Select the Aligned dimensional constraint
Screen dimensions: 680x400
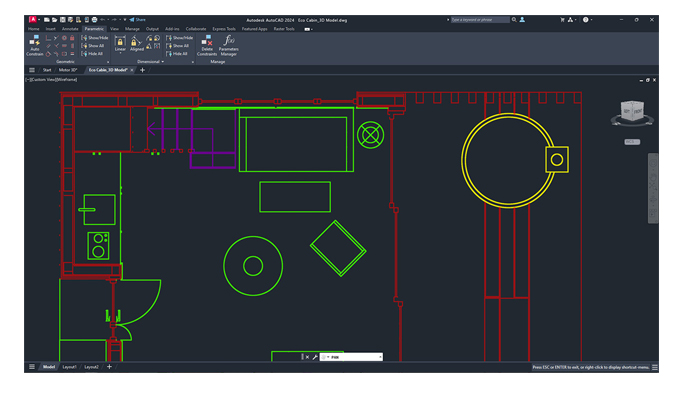pyautogui.click(x=137, y=43)
